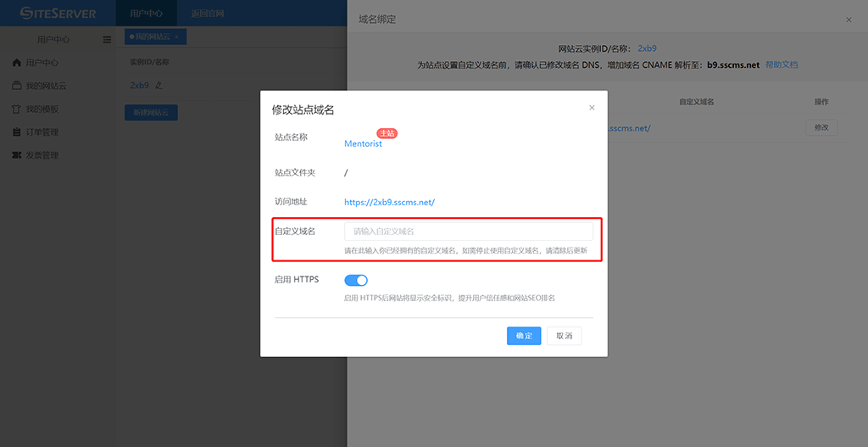Image resolution: width=868 pixels, height=447 pixels.
Task: Close the 域名绑定 side panel
Action: tap(849, 19)
